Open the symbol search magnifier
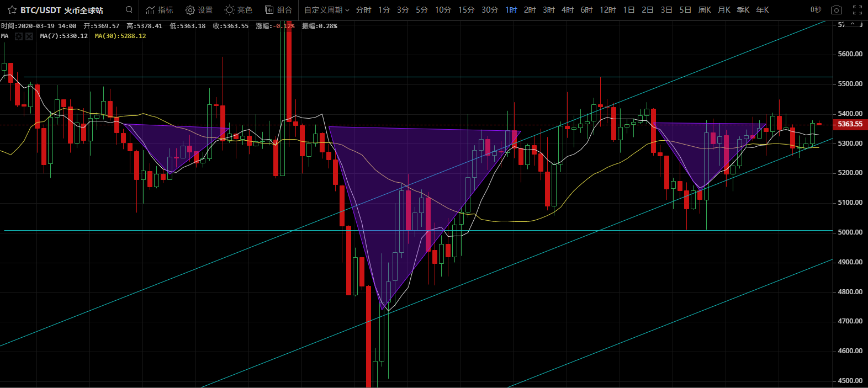 pyautogui.click(x=129, y=9)
